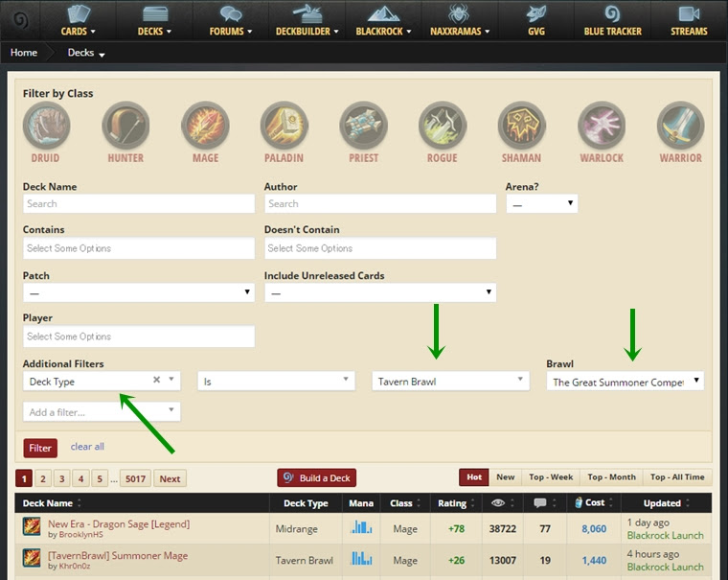Image resolution: width=728 pixels, height=580 pixels.
Task: Click Mage class thumbnail beside New Era deck
Action: coord(32,526)
